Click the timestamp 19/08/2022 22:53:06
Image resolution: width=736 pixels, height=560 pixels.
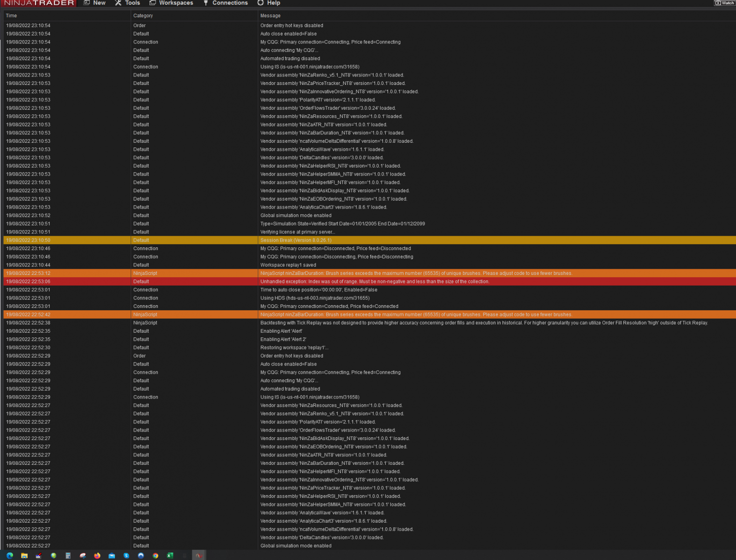pyautogui.click(x=28, y=281)
